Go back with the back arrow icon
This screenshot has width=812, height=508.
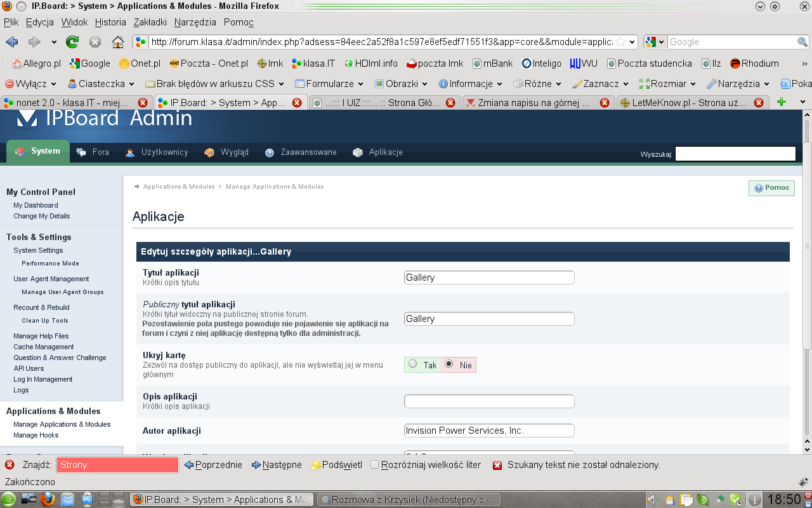11,42
